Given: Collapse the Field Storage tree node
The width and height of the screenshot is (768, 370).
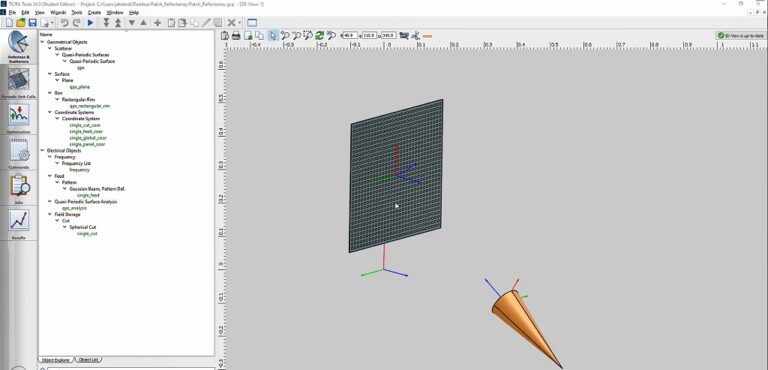Looking at the screenshot, I should coord(49,215).
